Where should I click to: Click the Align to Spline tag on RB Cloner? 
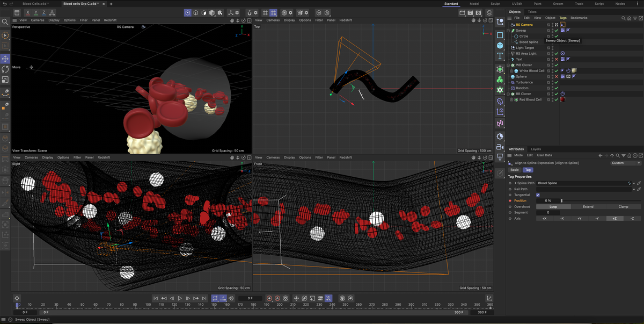(x=563, y=93)
